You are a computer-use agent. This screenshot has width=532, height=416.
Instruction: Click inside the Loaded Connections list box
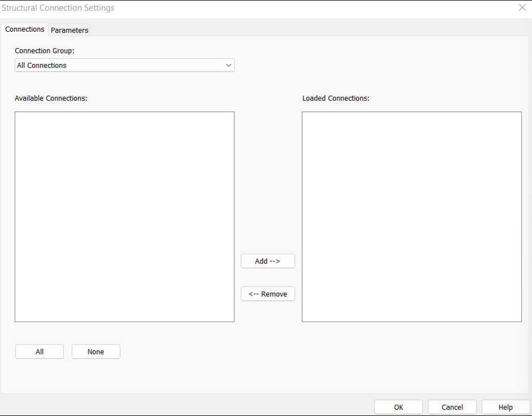[411, 217]
